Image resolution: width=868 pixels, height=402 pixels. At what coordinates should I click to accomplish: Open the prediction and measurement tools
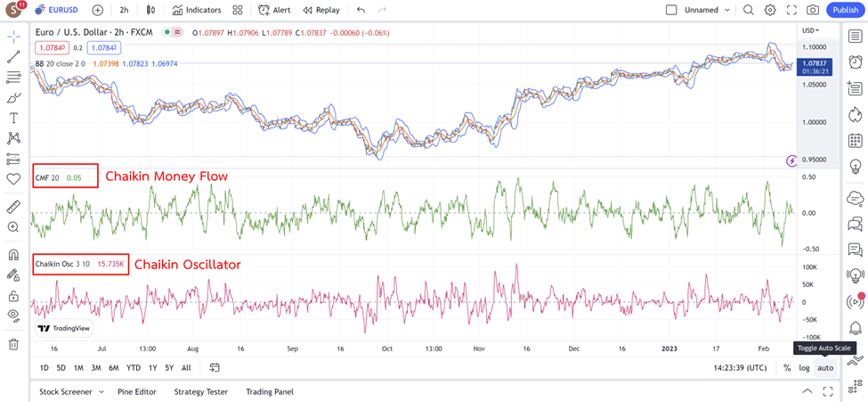[x=13, y=159]
